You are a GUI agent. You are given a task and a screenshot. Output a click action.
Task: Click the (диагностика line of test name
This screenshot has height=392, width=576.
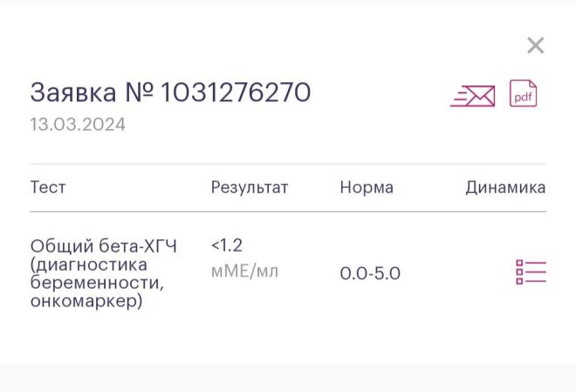pyautogui.click(x=89, y=265)
